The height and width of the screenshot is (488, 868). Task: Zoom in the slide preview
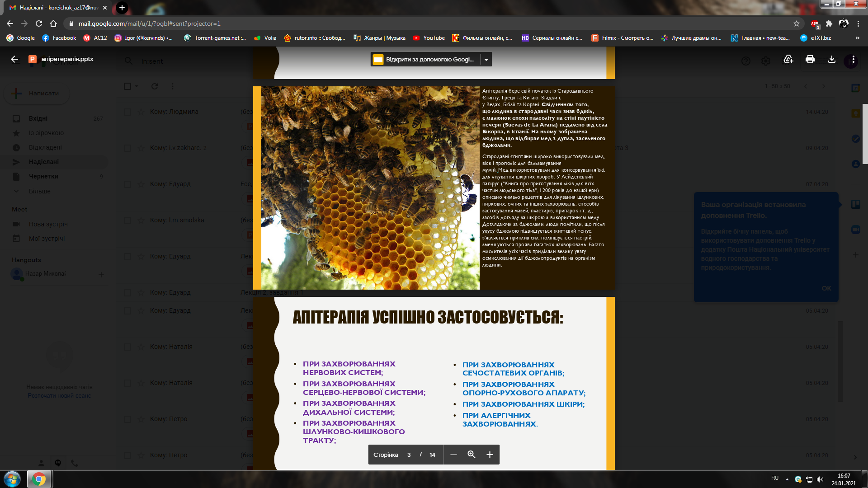pyautogui.click(x=490, y=455)
